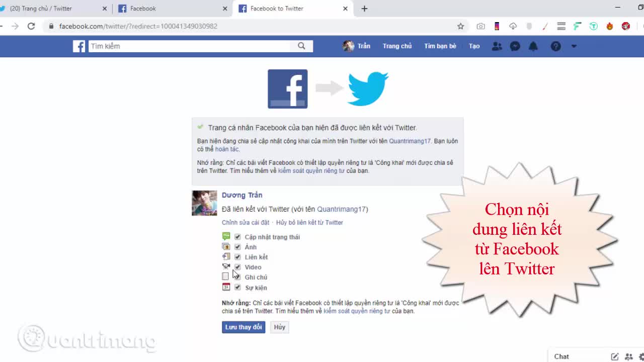Toggle the Sự kiện checkbox
The height and width of the screenshot is (362, 644).
(x=237, y=288)
